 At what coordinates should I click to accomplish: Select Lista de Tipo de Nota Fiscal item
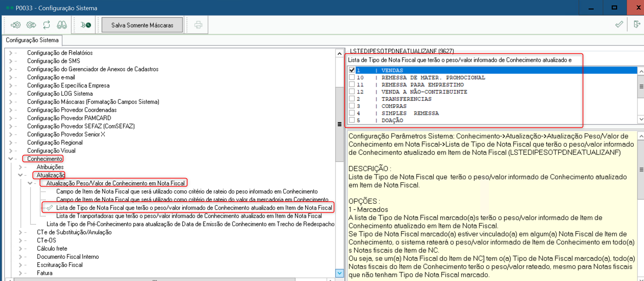click(194, 208)
